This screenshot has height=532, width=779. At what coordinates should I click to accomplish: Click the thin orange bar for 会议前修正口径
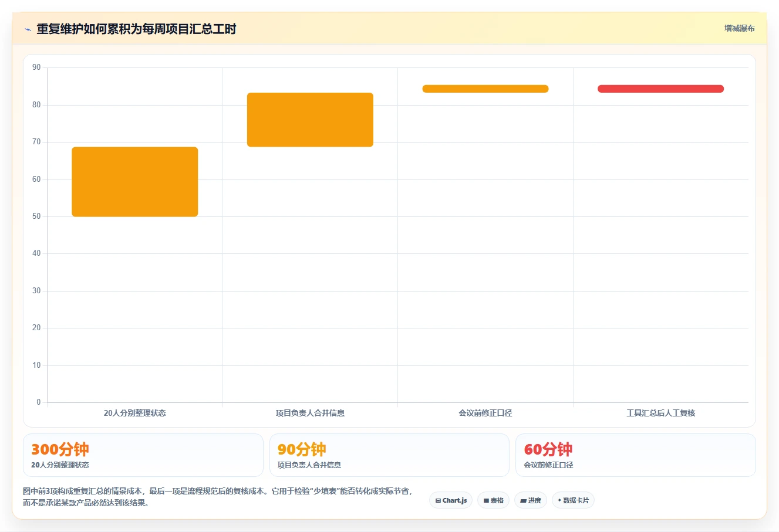click(485, 89)
